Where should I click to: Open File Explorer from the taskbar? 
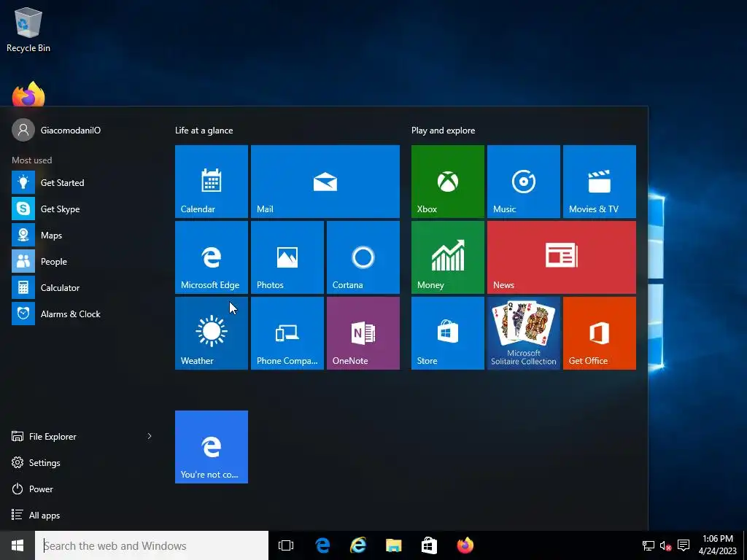[393, 545]
